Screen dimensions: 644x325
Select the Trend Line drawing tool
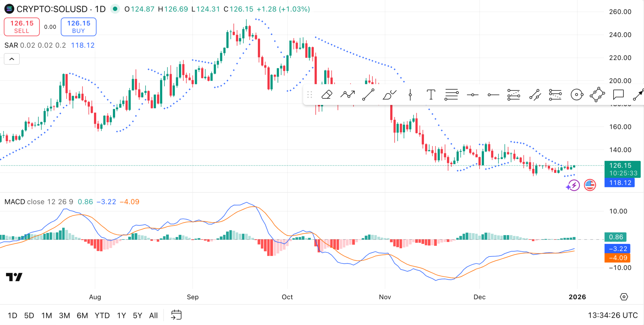pos(368,95)
